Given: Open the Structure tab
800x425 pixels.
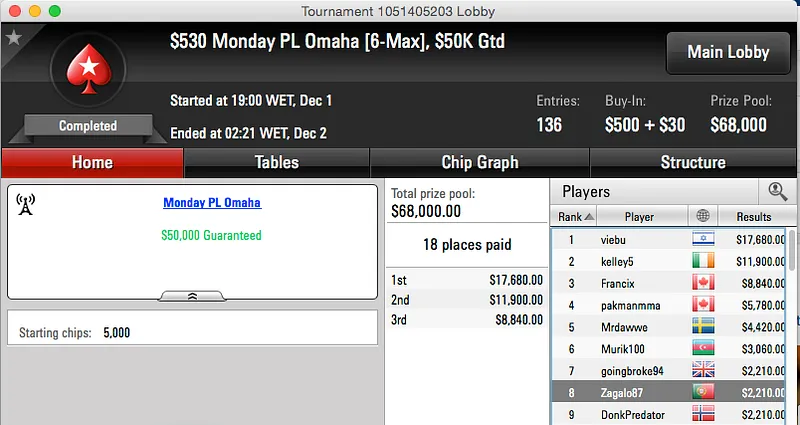Looking at the screenshot, I should [693, 162].
